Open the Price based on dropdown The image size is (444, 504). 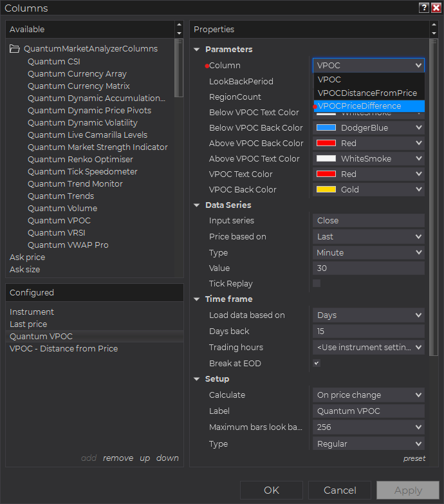point(369,237)
